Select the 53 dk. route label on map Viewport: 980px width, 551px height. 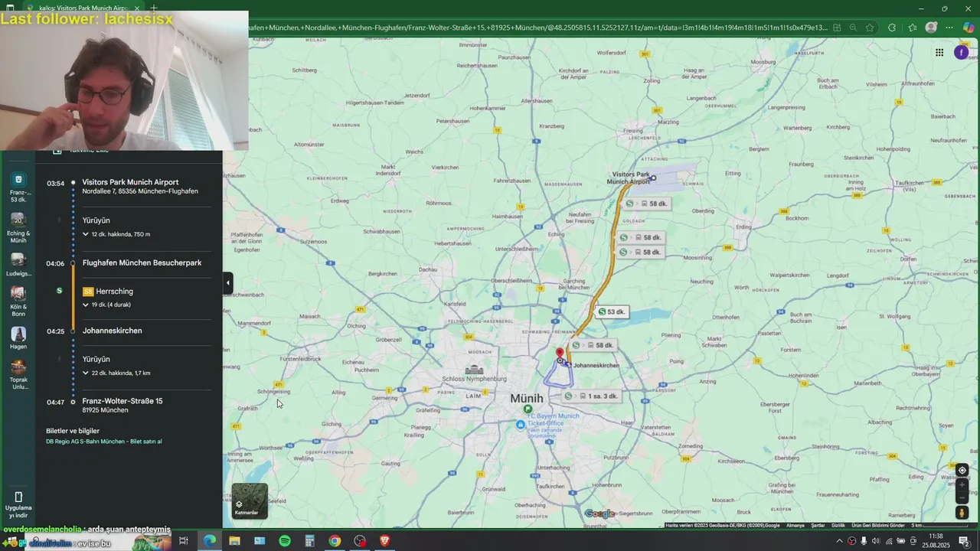(x=611, y=311)
